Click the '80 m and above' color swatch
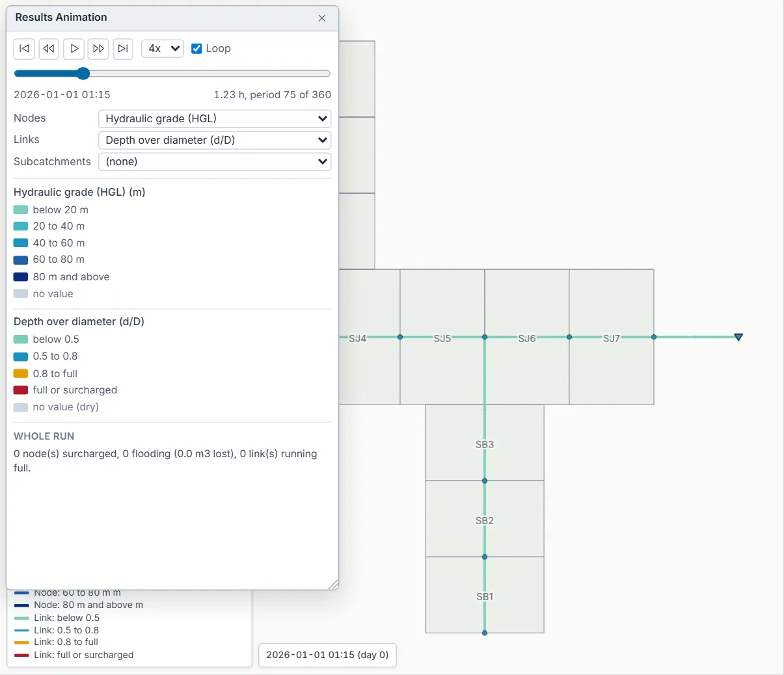Image resolution: width=784 pixels, height=675 pixels. coord(21,277)
